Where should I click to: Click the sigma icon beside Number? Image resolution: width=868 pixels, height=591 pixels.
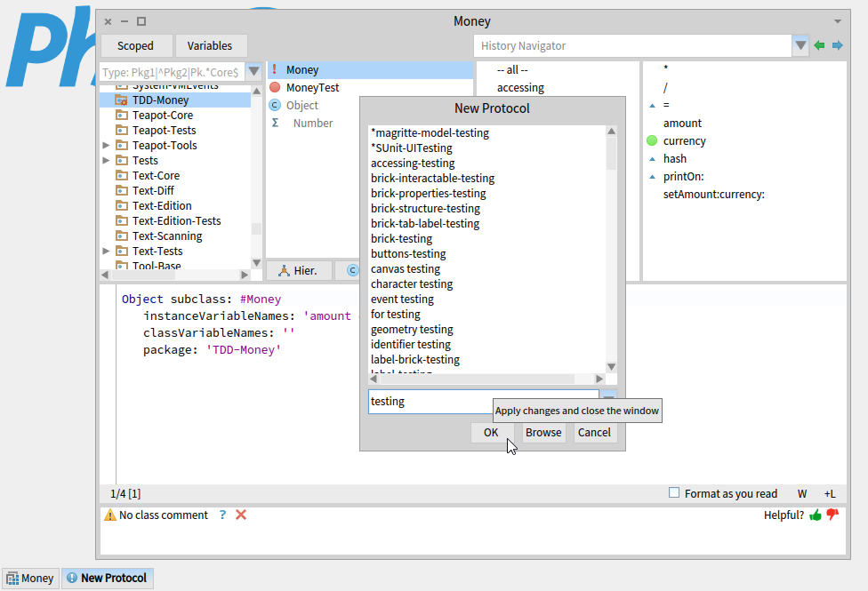point(275,123)
